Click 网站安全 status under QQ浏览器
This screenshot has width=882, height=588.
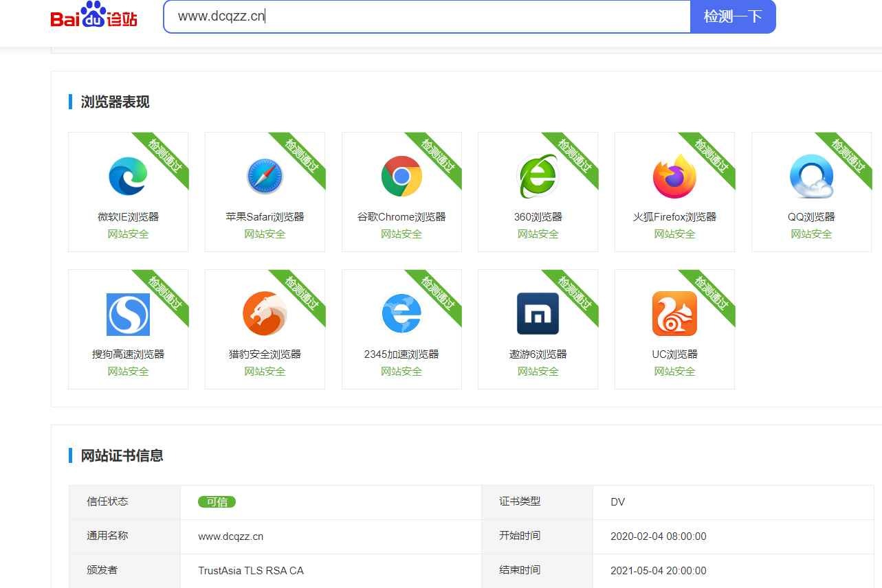(811, 234)
